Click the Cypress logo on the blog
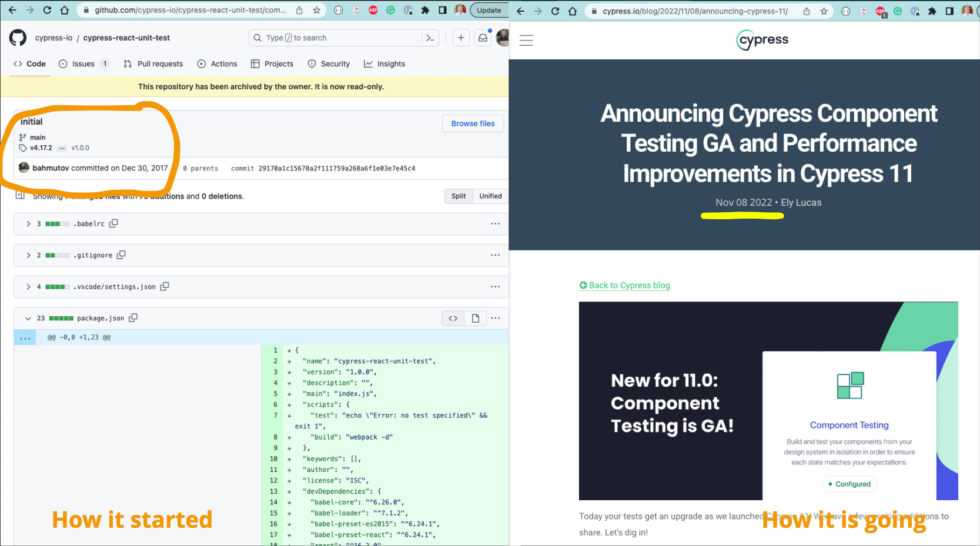Image resolution: width=980 pixels, height=546 pixels. click(x=762, y=40)
